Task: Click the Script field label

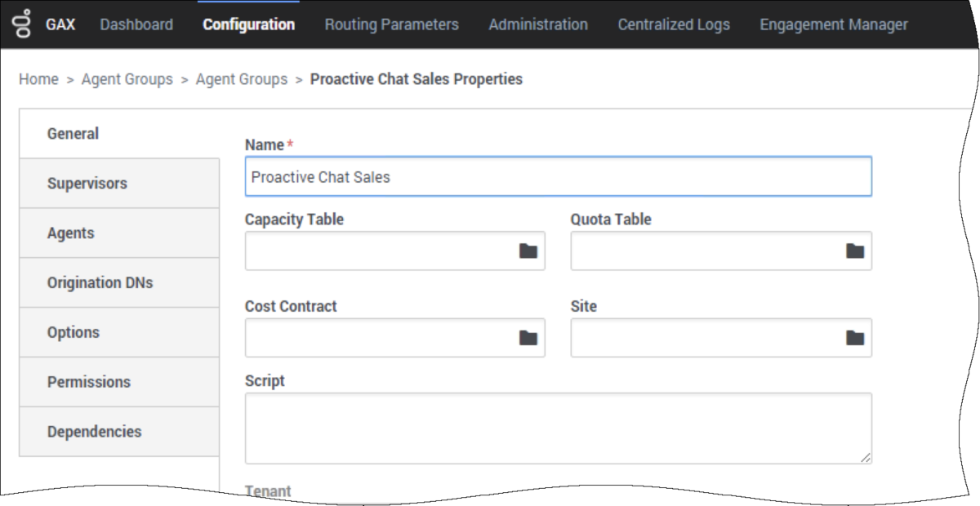Action: [265, 381]
